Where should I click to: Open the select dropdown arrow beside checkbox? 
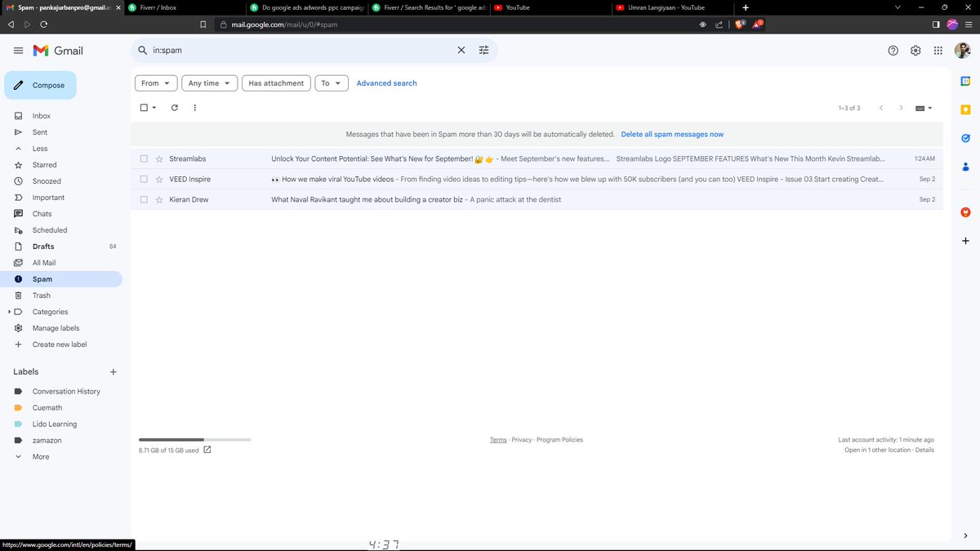click(x=154, y=108)
